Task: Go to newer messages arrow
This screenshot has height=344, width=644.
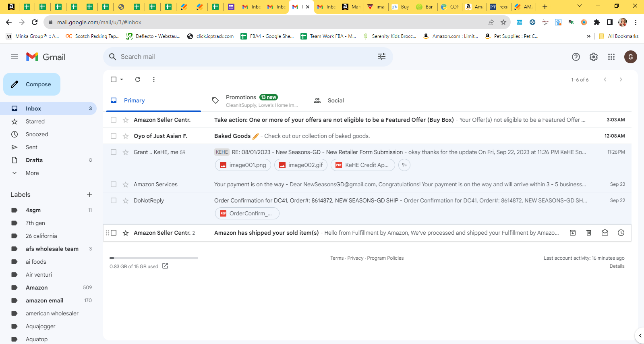Action: (x=605, y=79)
